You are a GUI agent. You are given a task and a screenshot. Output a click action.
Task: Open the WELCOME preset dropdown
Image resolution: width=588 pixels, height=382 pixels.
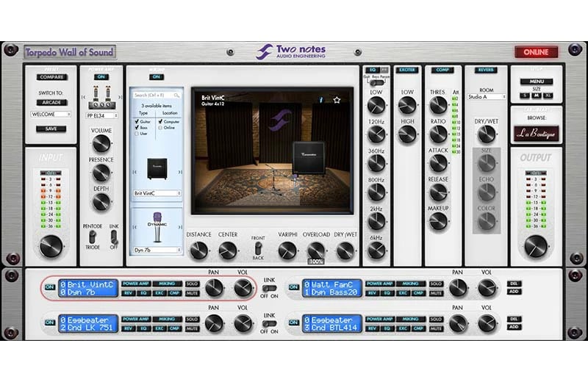(51, 115)
